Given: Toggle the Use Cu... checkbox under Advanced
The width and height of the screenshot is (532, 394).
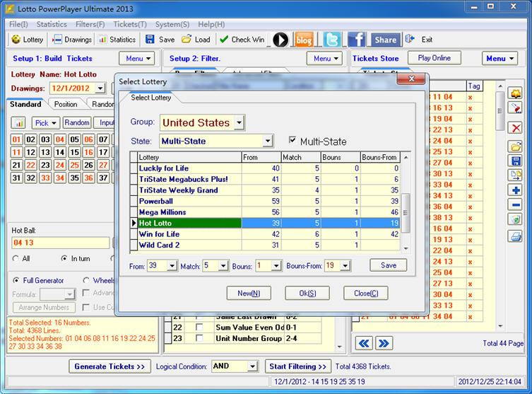Looking at the screenshot, I should pos(86,307).
